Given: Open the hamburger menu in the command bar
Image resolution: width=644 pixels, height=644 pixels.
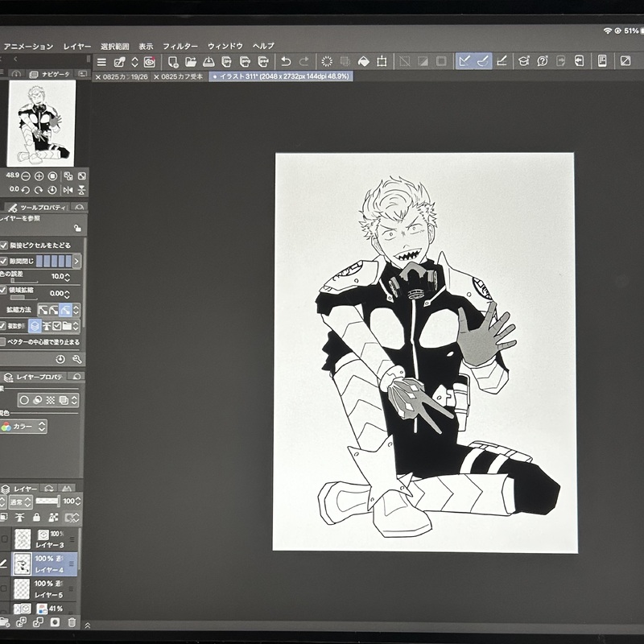Looking at the screenshot, I should (101, 62).
